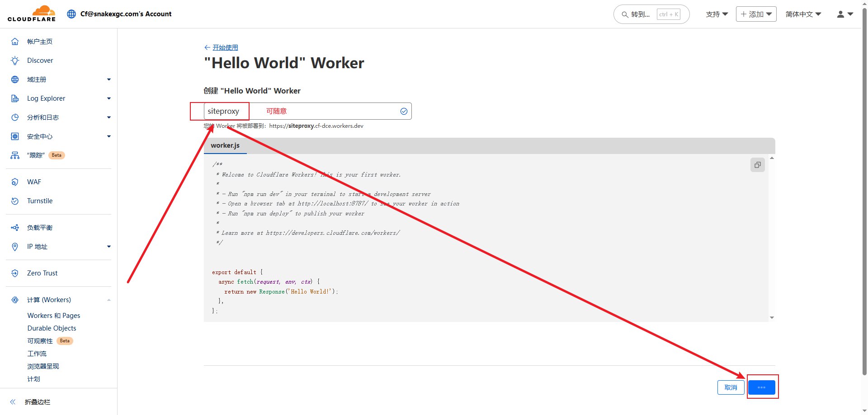This screenshot has height=415, width=868.
Task: Expand the 分析和日志 submenu arrow
Action: click(x=109, y=117)
